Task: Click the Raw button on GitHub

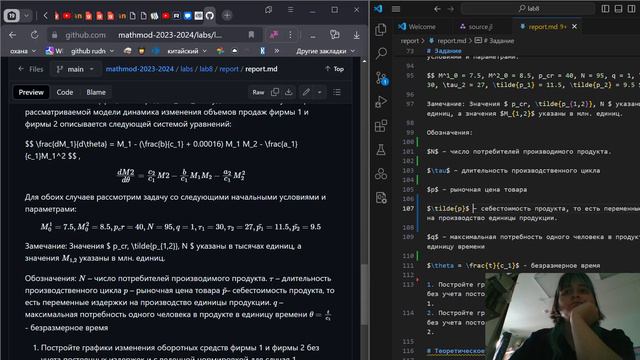Action: 258,92
